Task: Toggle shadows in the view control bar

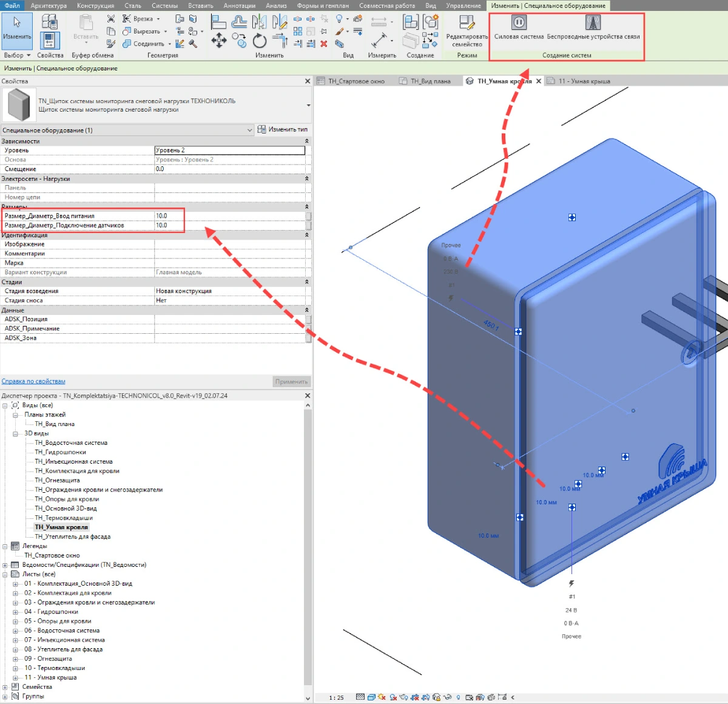Action: 393,697
